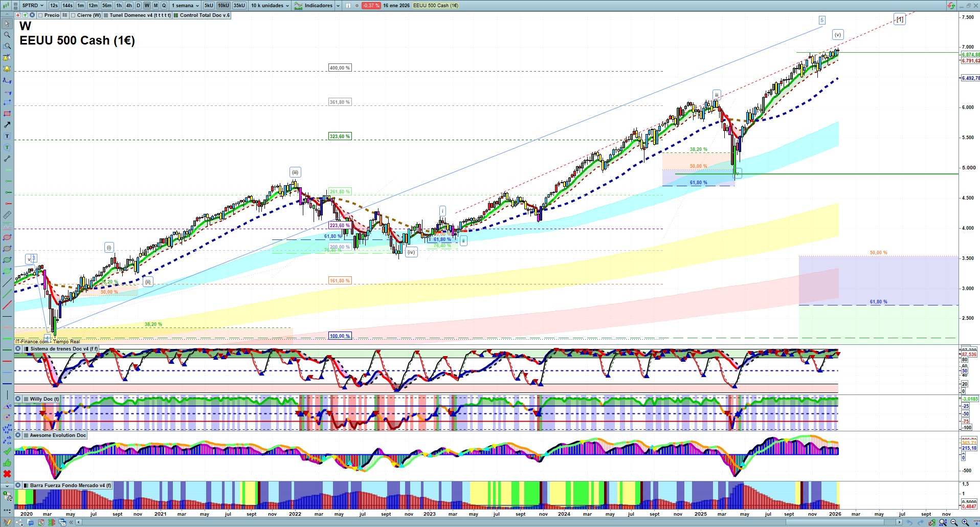Toggle Tunel Domenec v4 indicator visibility
The image size is (980, 527).
pos(106,15)
